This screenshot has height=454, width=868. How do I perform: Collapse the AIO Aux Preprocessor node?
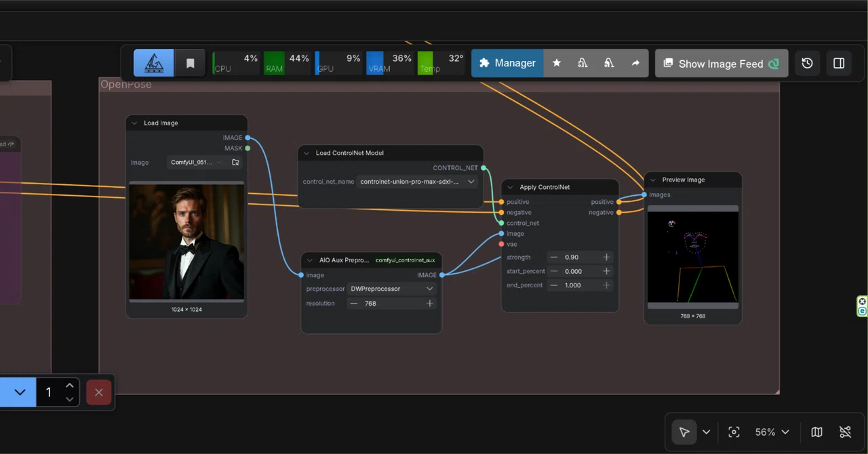tap(310, 260)
